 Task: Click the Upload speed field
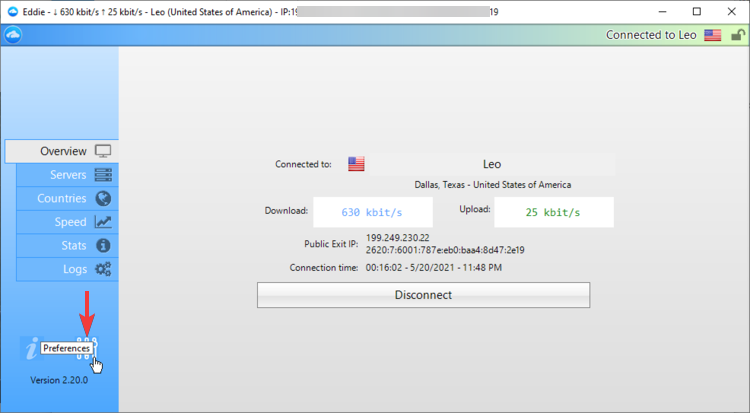pyautogui.click(x=553, y=212)
